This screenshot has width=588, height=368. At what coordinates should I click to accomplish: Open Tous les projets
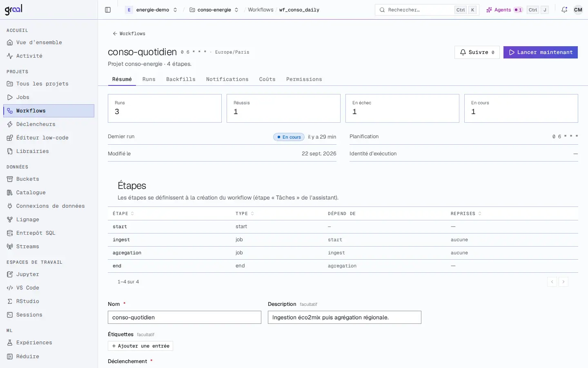click(49, 84)
